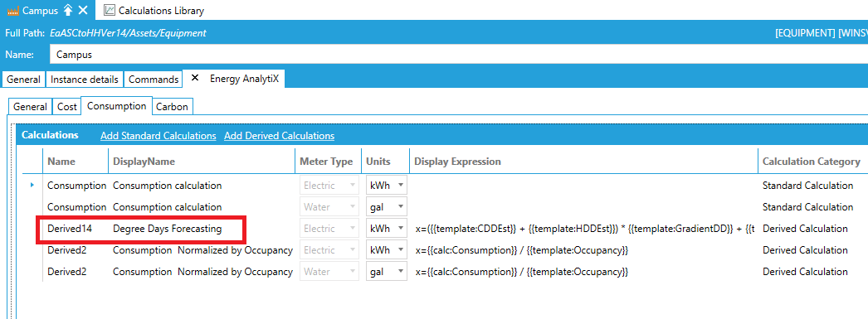Open the Instance details tab
This screenshot has height=319, width=868.
pyautogui.click(x=85, y=80)
